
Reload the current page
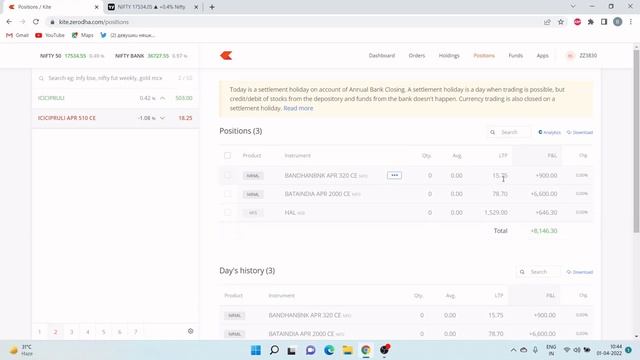point(36,22)
